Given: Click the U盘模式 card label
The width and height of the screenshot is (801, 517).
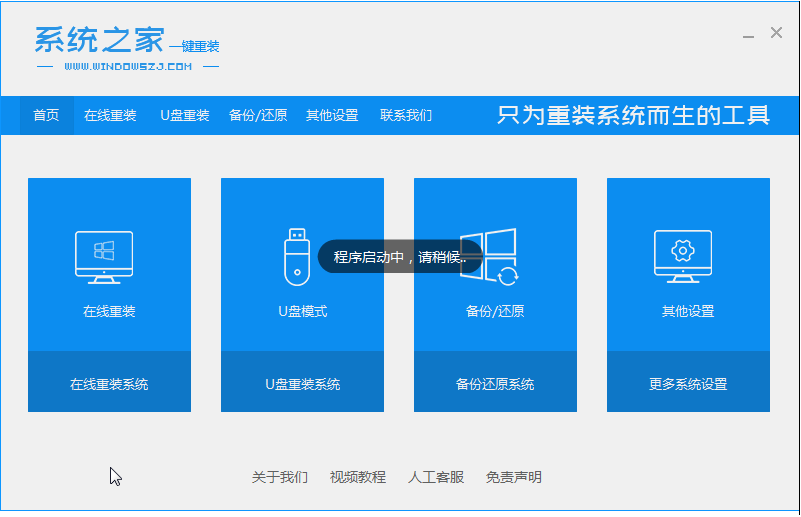Looking at the screenshot, I should 302,311.
